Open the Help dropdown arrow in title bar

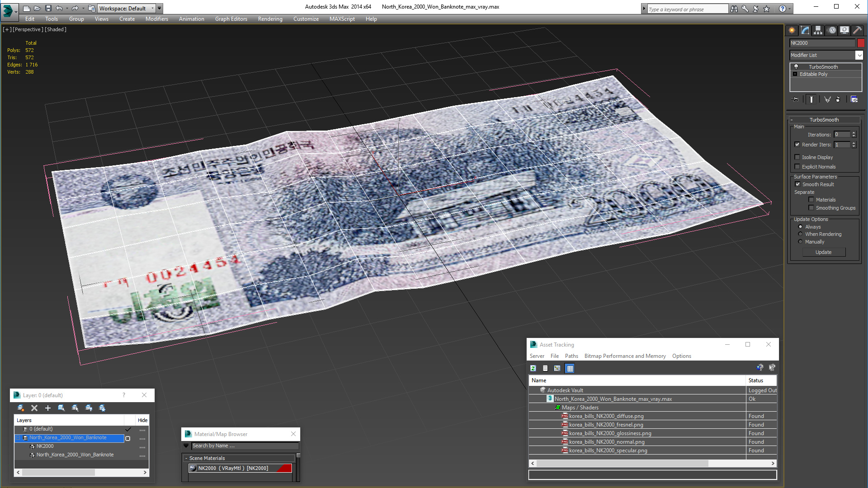790,9
